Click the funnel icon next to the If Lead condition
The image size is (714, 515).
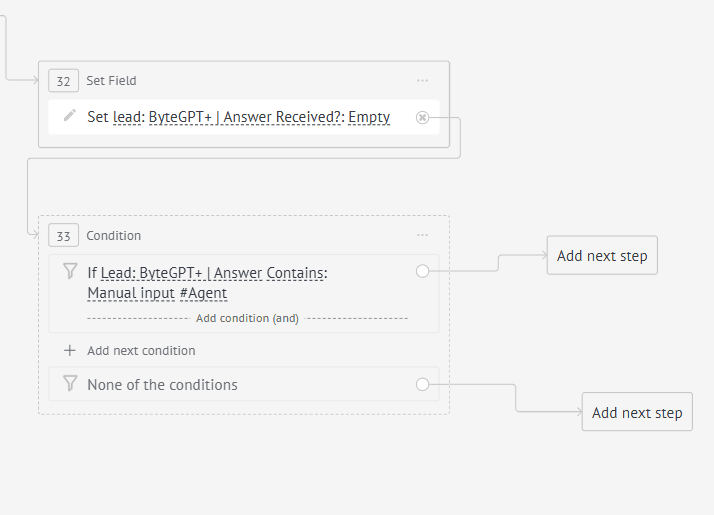(x=70, y=271)
